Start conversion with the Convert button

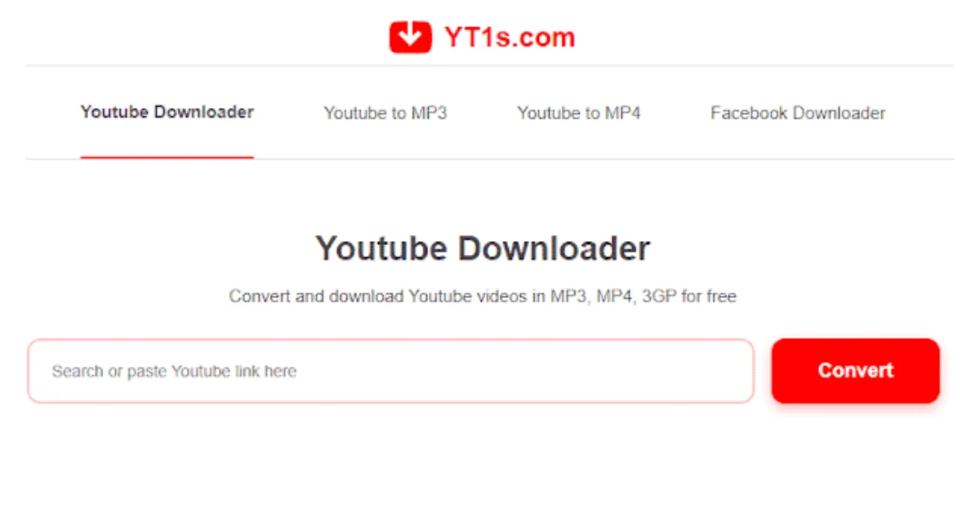[x=856, y=371]
